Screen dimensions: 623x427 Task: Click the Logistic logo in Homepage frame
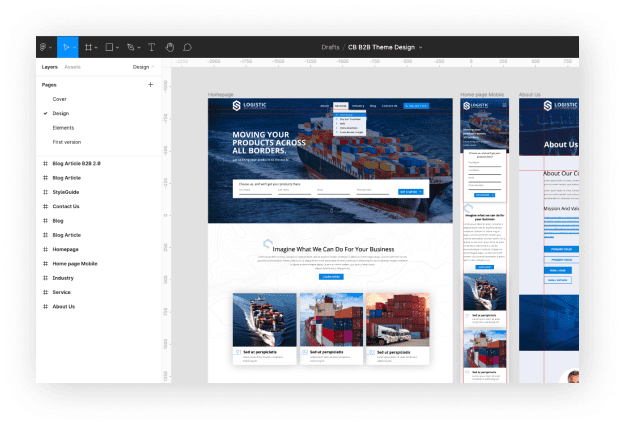[x=249, y=105]
